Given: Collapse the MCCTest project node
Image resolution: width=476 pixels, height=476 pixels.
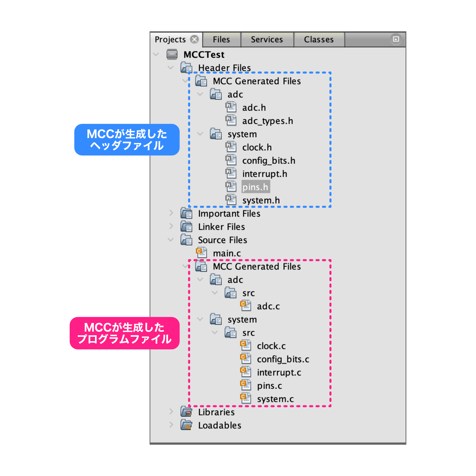Looking at the screenshot, I should (x=156, y=54).
